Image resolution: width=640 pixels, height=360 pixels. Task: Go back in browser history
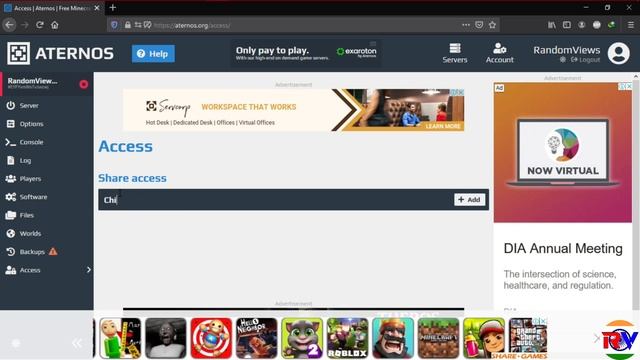[x=9, y=25]
